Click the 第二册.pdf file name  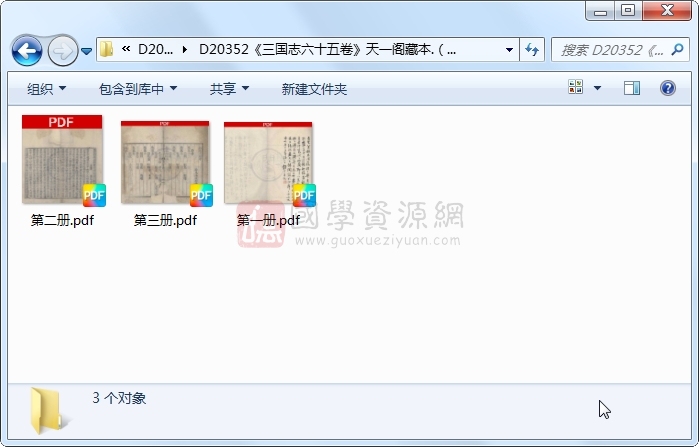coord(62,220)
